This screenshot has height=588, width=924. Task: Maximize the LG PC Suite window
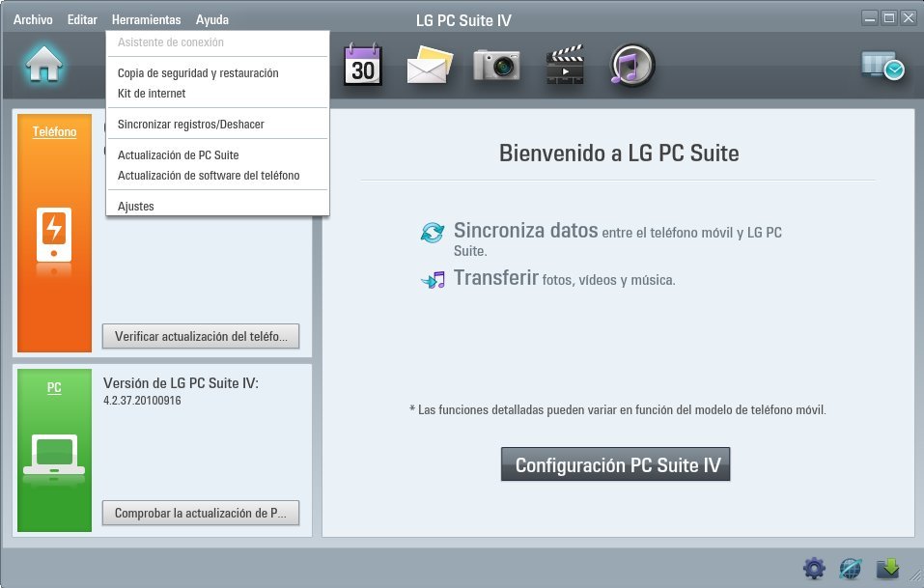click(x=889, y=18)
